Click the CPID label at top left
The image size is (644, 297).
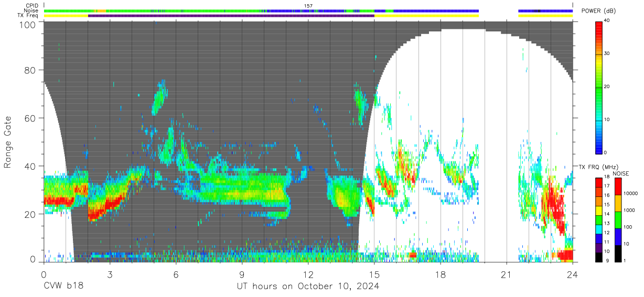[x=31, y=6]
